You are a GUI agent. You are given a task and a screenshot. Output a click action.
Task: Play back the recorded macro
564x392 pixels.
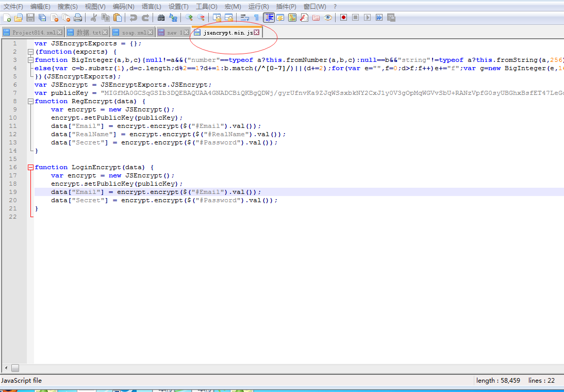coord(367,17)
